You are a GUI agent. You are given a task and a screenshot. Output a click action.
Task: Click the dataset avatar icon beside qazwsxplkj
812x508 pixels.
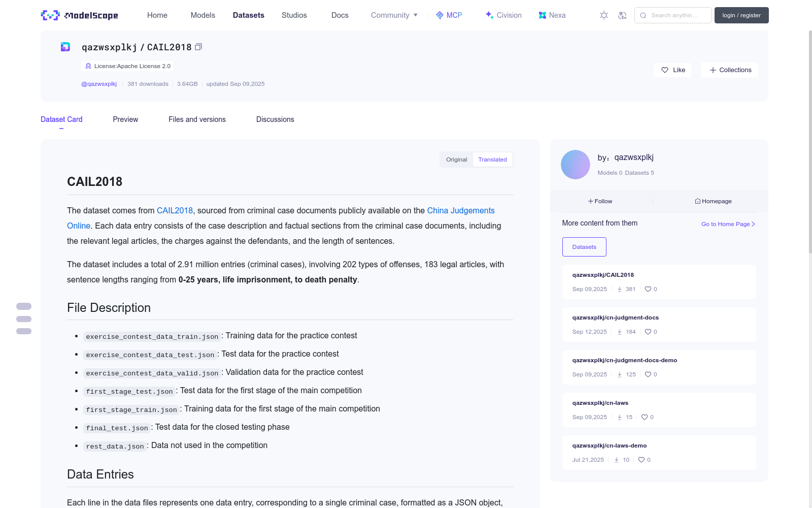coord(65,47)
